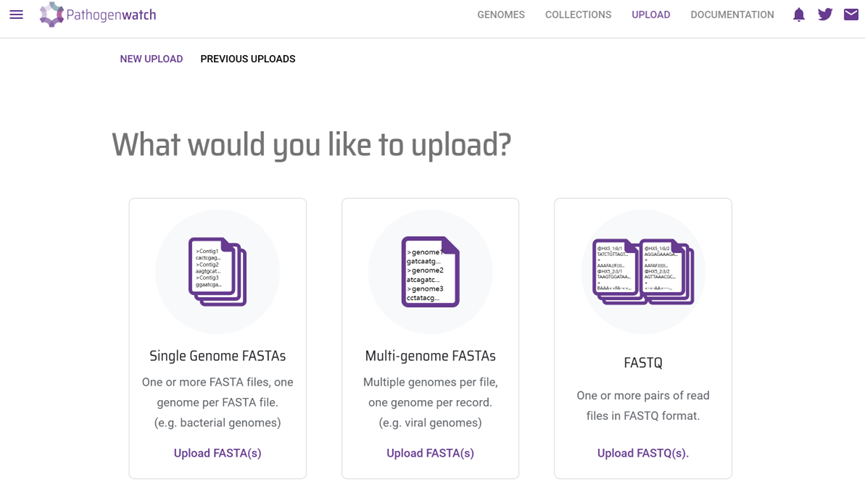Open the notifications bell icon
The image size is (865, 485).
[799, 14]
